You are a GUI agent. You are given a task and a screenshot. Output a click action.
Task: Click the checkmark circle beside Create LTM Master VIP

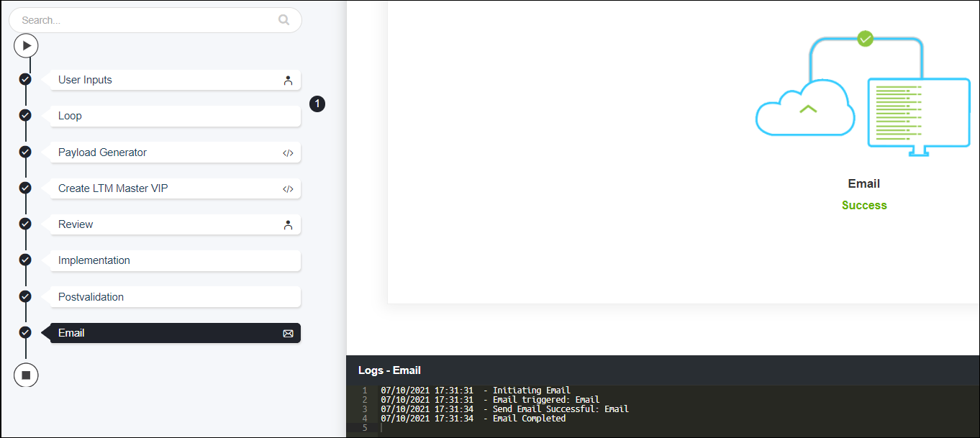25,188
